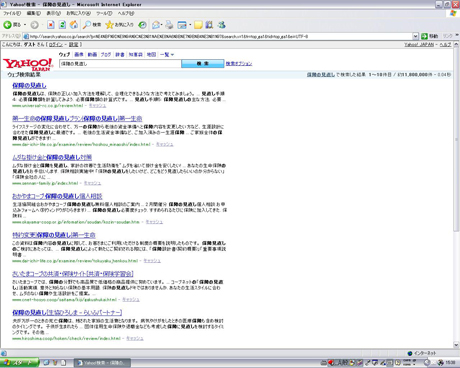Click the yellow note Discuss toolbar icon

(198, 25)
